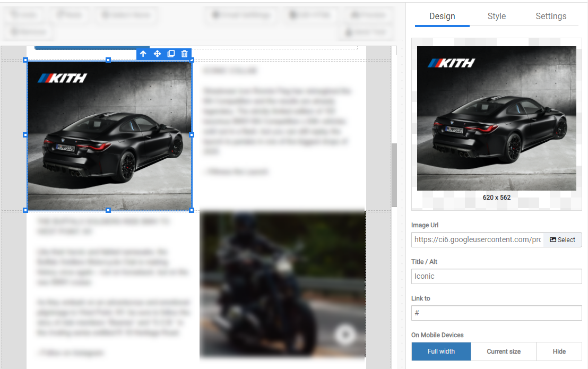The width and height of the screenshot is (588, 369).
Task: Click the Select image button
Action: 563,239
